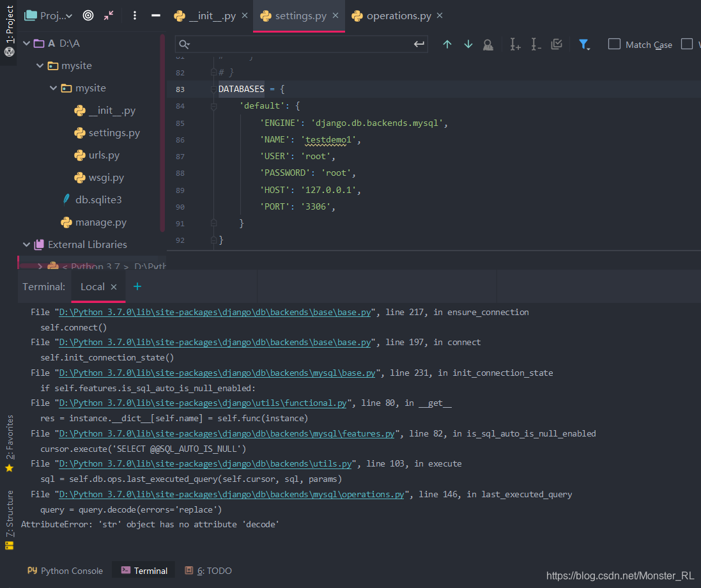Click the Select Opened File target icon
Screen dimensions: 701x588
pos(88,15)
